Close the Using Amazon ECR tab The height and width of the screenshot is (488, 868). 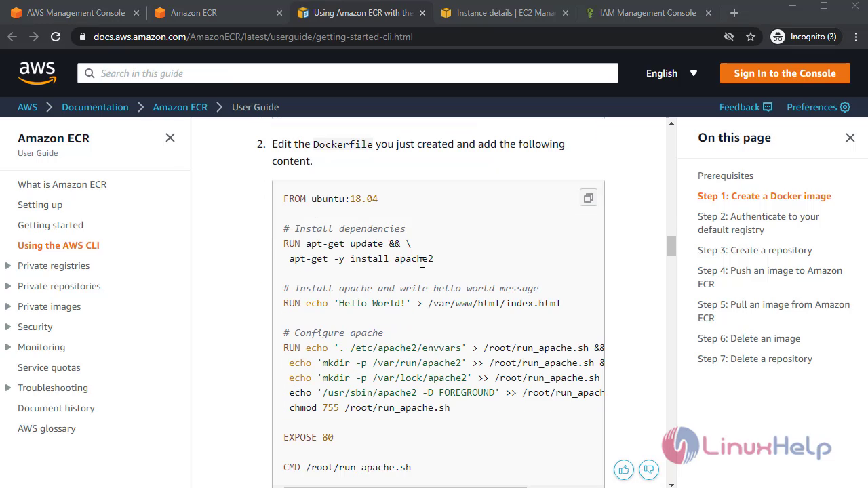pos(423,13)
